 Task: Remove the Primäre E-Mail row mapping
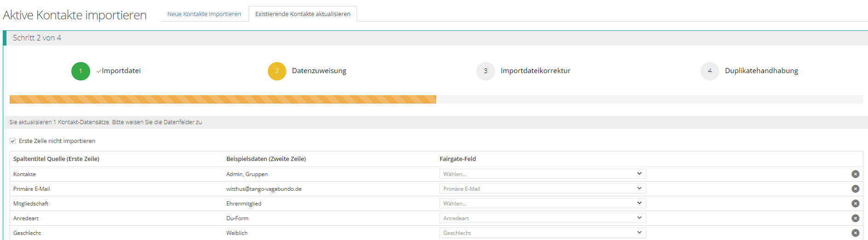[x=855, y=189]
